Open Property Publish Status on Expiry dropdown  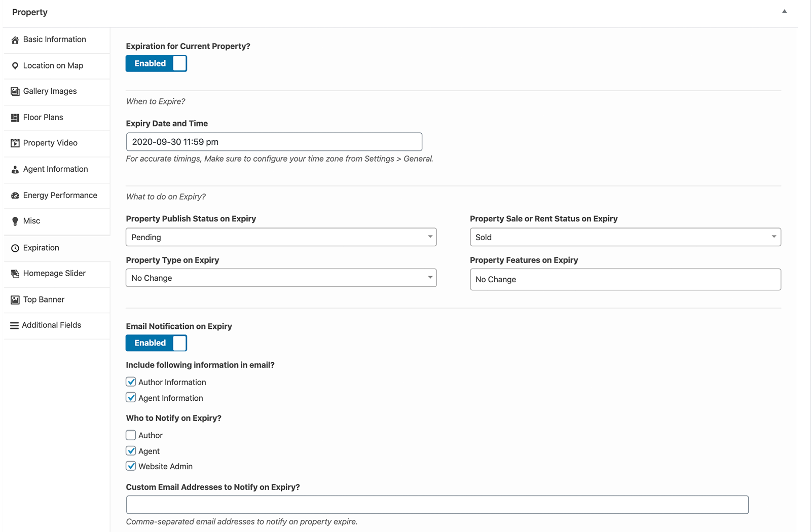[281, 237]
